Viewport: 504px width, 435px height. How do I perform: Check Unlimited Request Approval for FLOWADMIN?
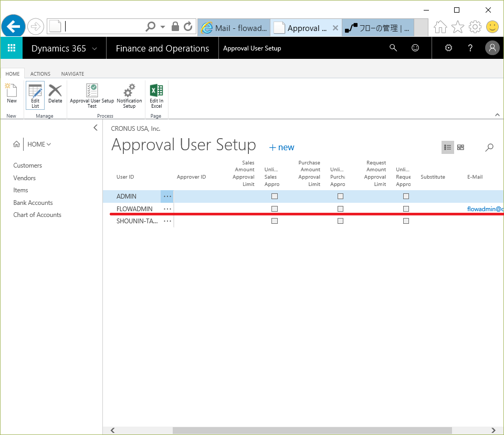coord(406,209)
